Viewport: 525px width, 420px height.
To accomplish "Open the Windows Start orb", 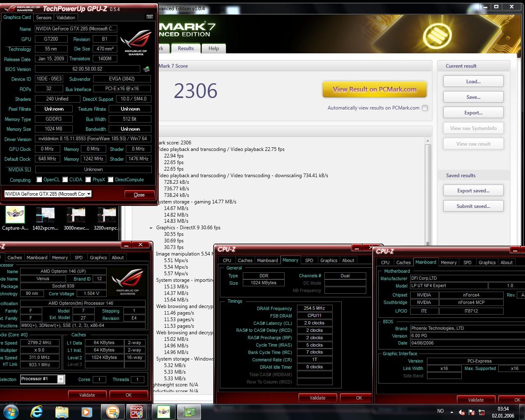I will tap(11, 411).
